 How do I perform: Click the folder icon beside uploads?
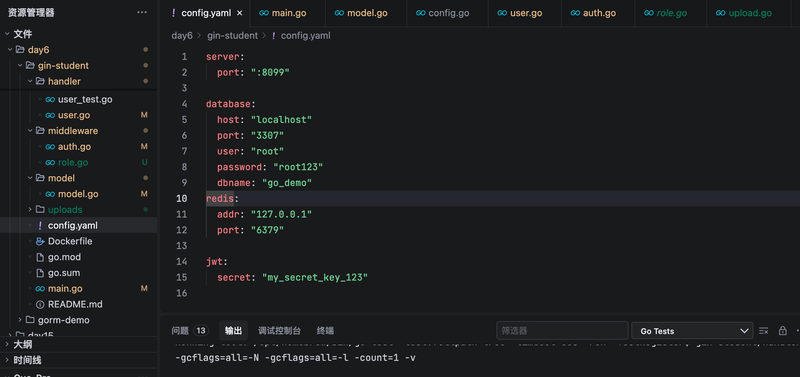click(x=40, y=210)
